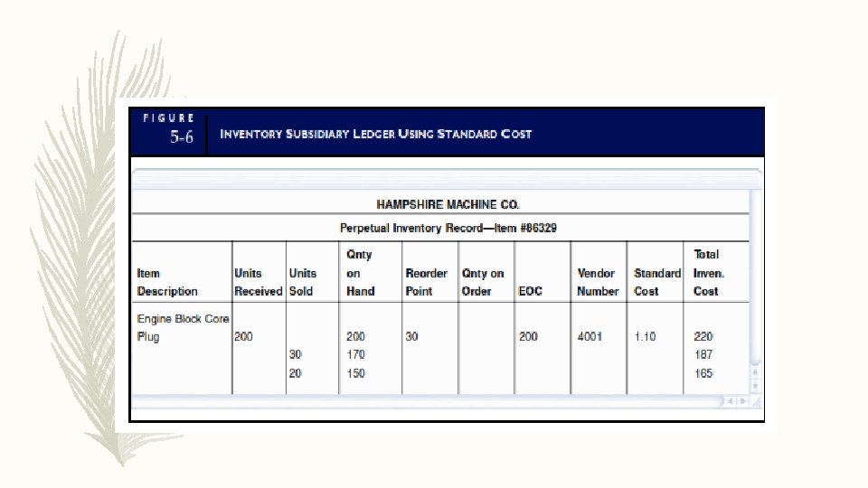Click Units Received value 200
This screenshot has width=868, height=488.
point(243,336)
